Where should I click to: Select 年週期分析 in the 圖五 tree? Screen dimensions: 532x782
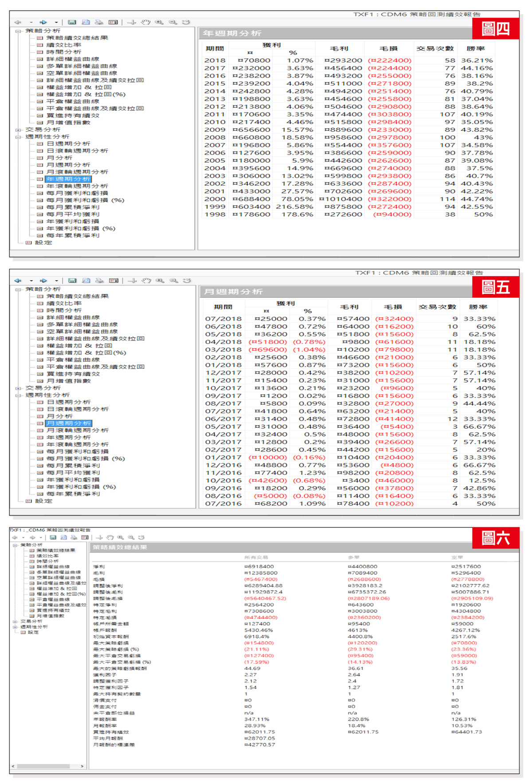pos(68,438)
